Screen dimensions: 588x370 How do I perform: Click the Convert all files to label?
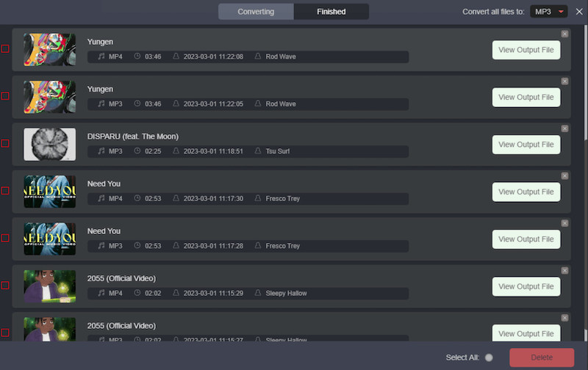[x=493, y=12]
